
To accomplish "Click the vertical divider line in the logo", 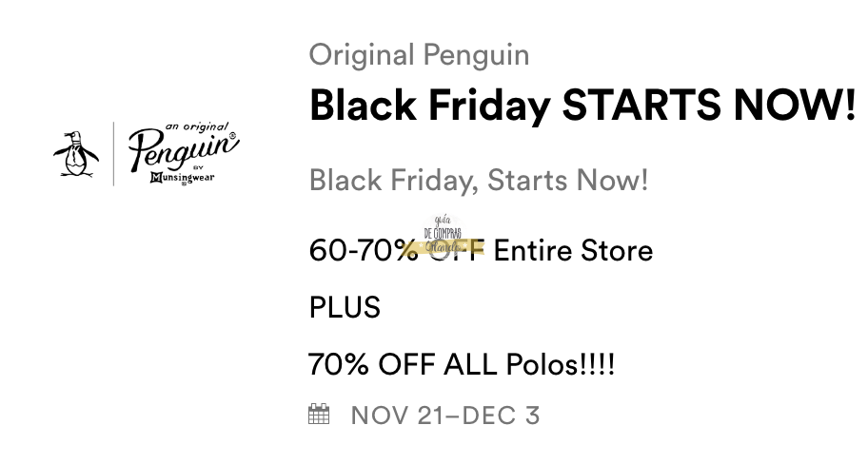I will [x=114, y=153].
